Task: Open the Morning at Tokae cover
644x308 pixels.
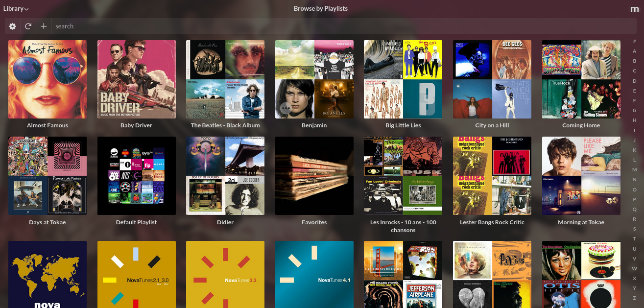Action: click(581, 176)
